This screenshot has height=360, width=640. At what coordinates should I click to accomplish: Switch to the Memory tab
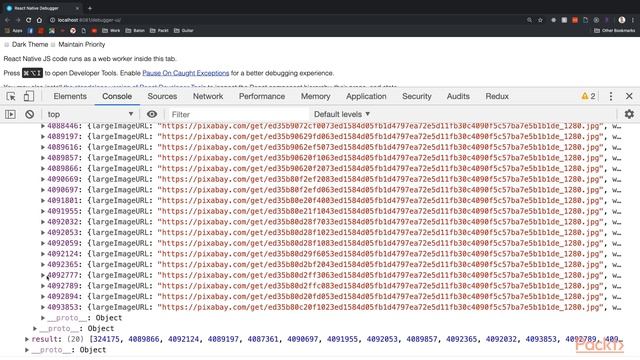(x=316, y=96)
